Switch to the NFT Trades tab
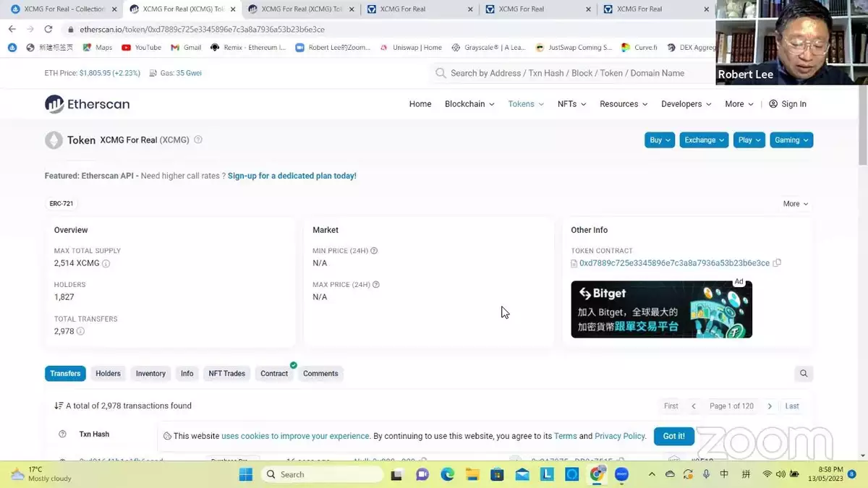This screenshot has width=868, height=488. (x=227, y=374)
